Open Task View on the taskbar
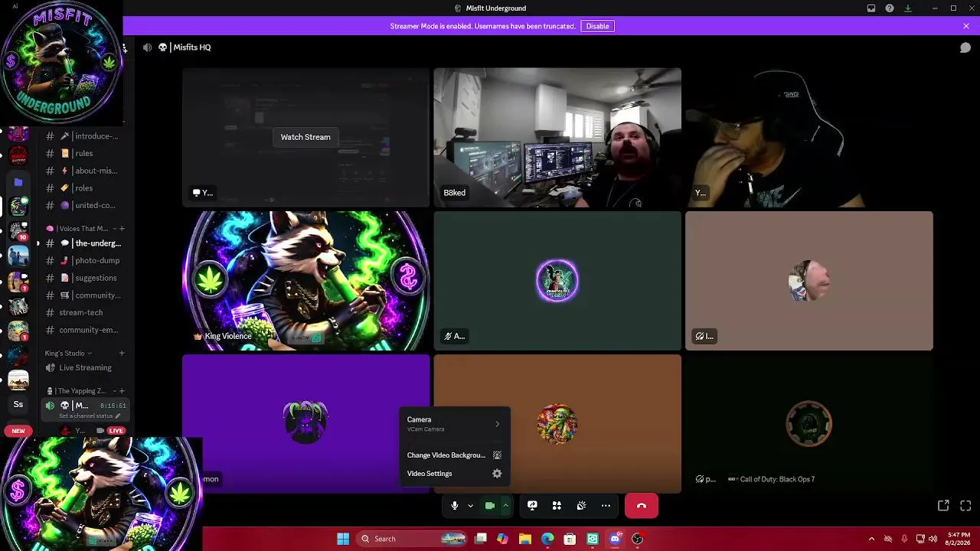The width and height of the screenshot is (980, 551). pos(480,539)
